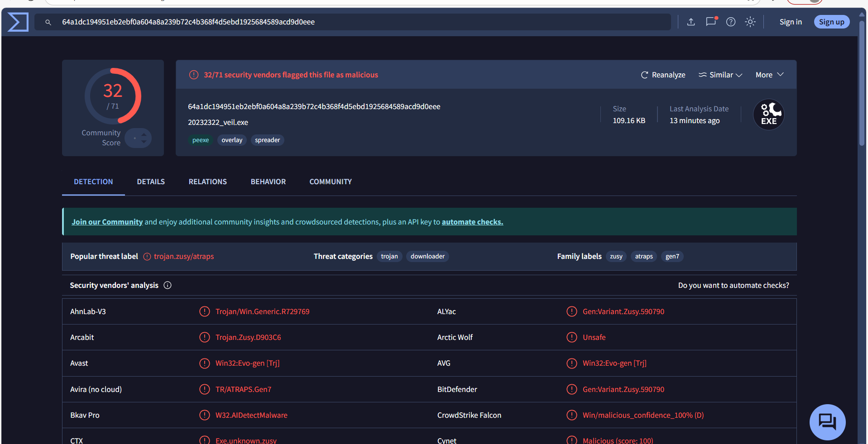Open the RELATIONS tab
Image resolution: width=868 pixels, height=444 pixels.
(x=208, y=181)
